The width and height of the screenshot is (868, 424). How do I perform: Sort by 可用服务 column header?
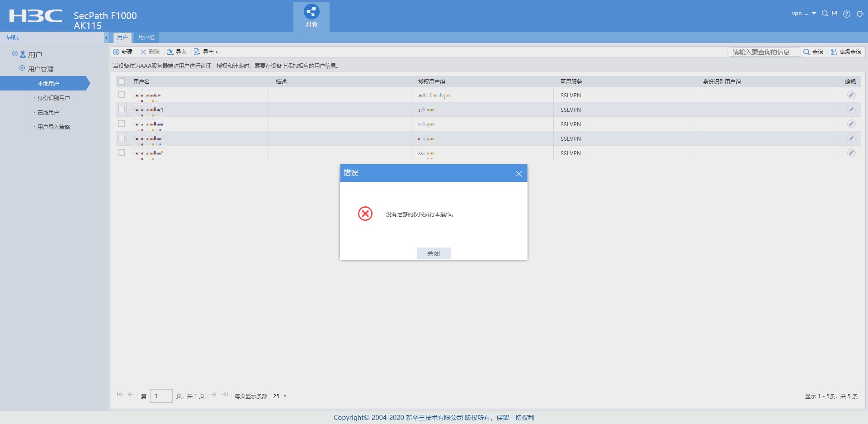[x=571, y=82]
